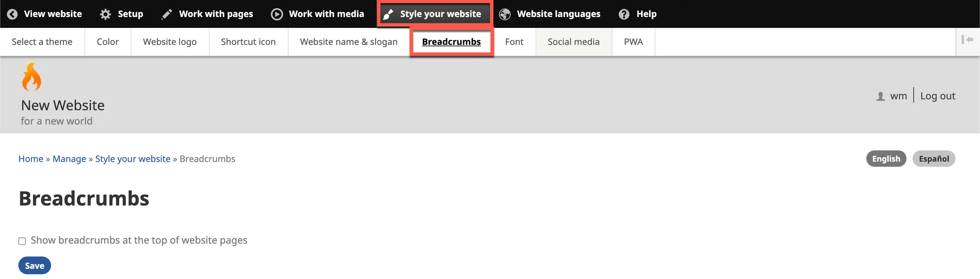Follow the Manage breadcrumb link

pyautogui.click(x=69, y=159)
